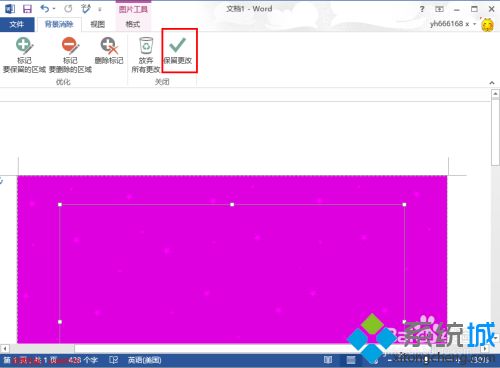Switch to the 格式 Format tab
The width and height of the screenshot is (500, 368).
(132, 24)
